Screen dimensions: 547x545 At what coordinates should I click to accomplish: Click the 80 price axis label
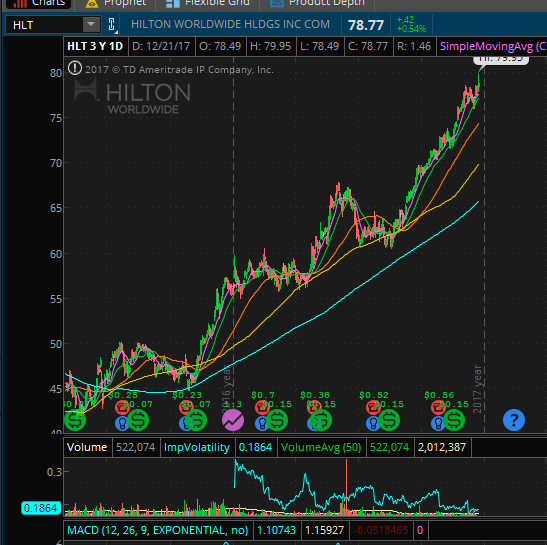click(x=56, y=73)
